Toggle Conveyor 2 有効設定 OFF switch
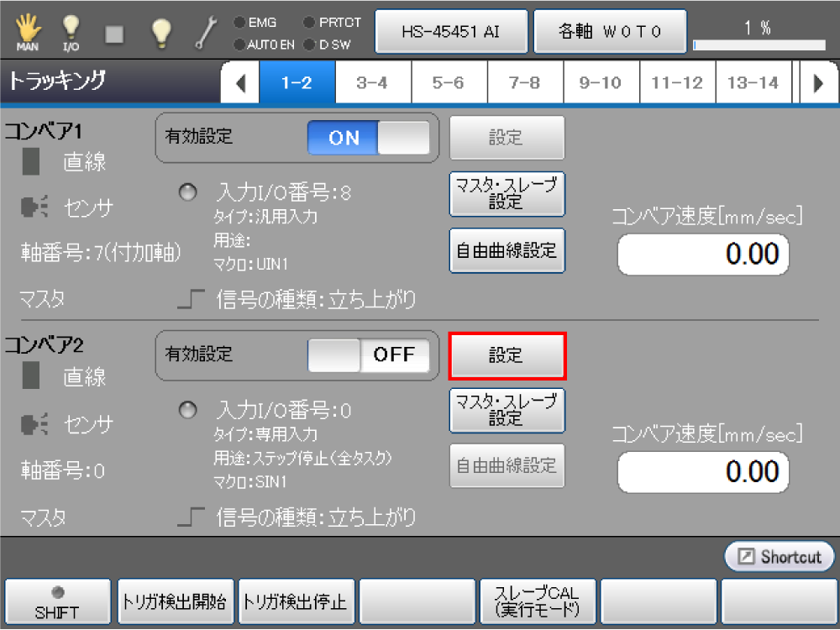 (x=369, y=355)
